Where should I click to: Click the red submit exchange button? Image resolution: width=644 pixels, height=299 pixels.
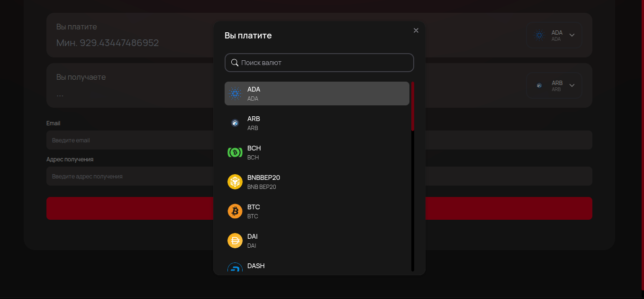(x=507, y=208)
